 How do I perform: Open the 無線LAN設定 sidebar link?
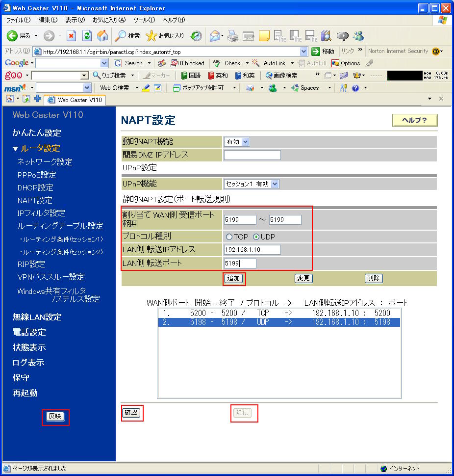click(x=37, y=317)
